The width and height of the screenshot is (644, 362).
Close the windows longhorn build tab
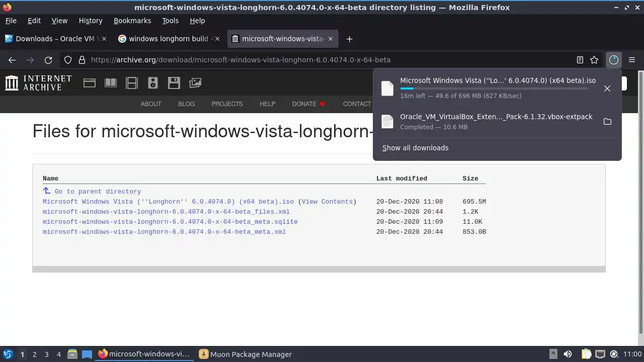click(217, 39)
